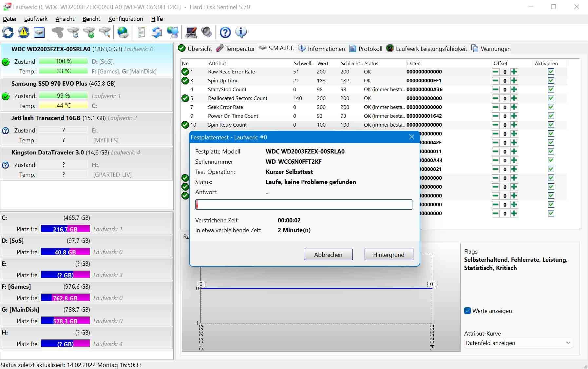Click question mark icon of JetFlash Transcend
This screenshot has height=369, width=588.
(x=6, y=131)
